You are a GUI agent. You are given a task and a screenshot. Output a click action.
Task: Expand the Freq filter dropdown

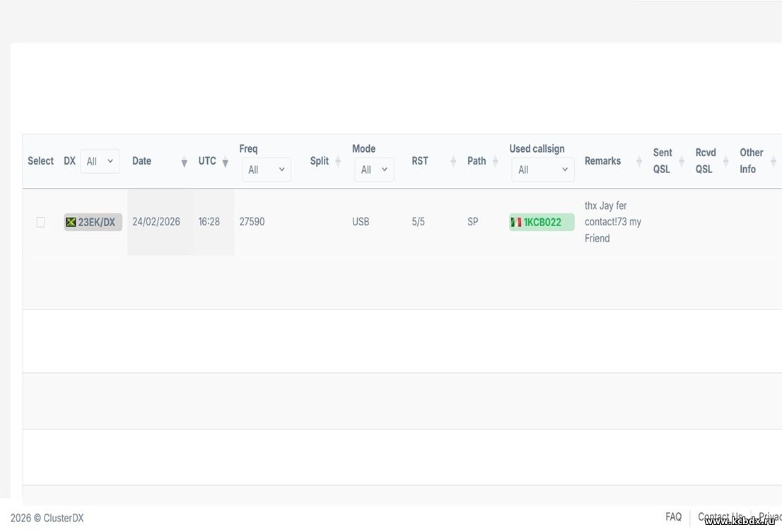click(x=266, y=170)
